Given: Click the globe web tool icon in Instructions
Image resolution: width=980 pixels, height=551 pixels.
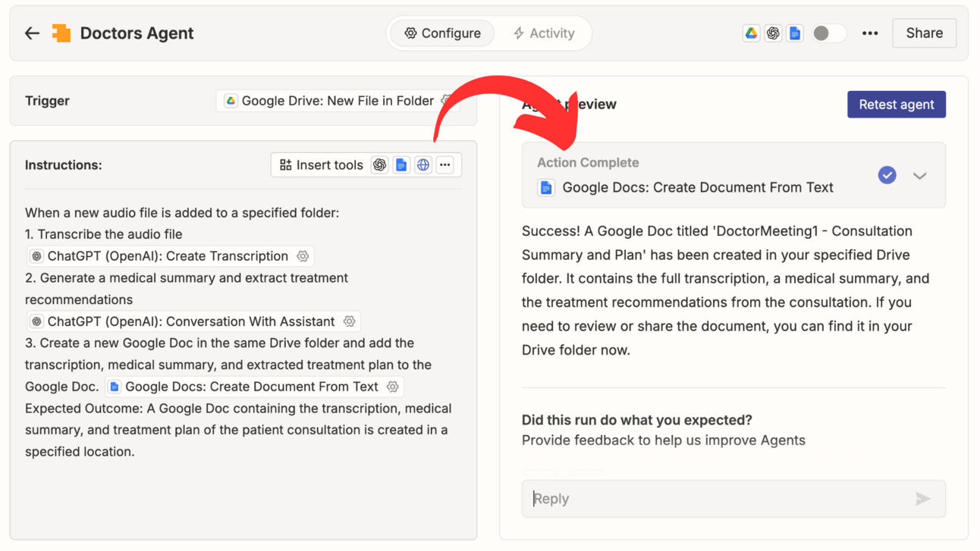Looking at the screenshot, I should (x=423, y=165).
